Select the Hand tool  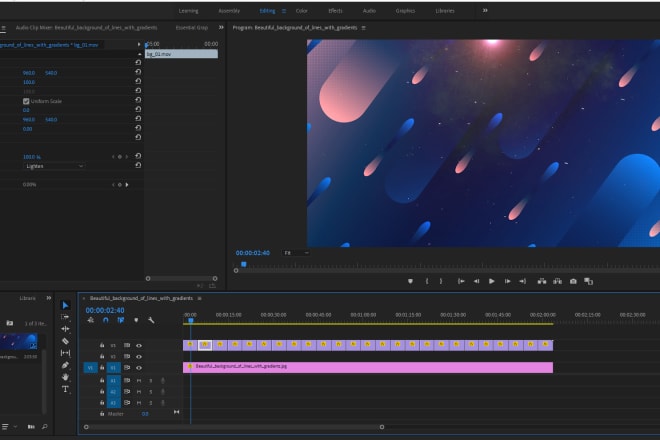pos(65,377)
